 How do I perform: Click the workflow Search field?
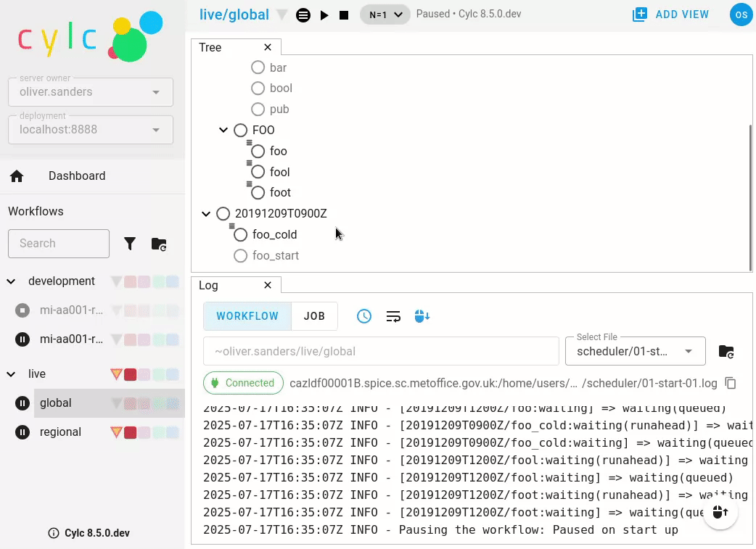[59, 244]
